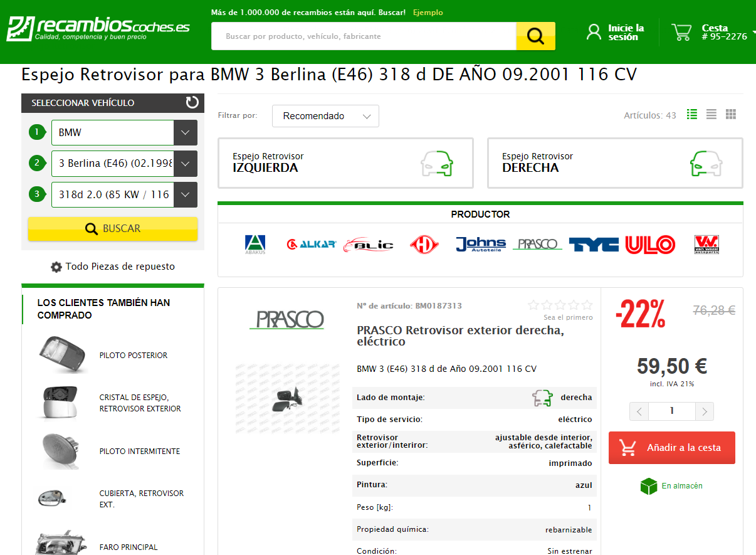Click Añadir a la cesta button
The height and width of the screenshot is (555, 756).
(x=672, y=448)
